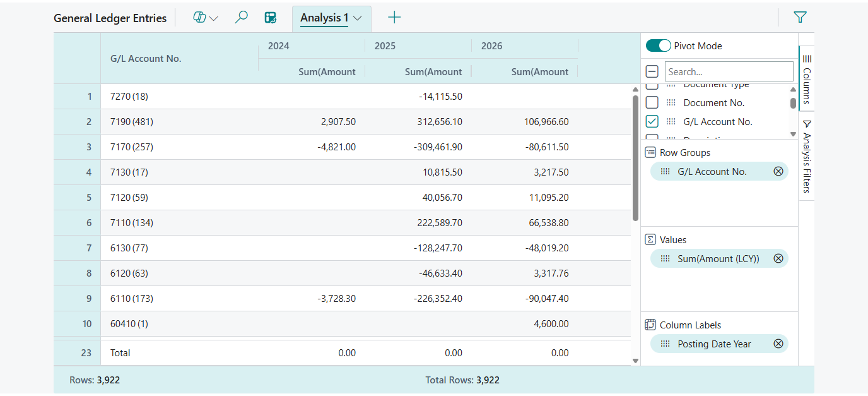The height and width of the screenshot is (396, 868).
Task: Select row for account 7270 (18)
Action: click(x=252, y=96)
